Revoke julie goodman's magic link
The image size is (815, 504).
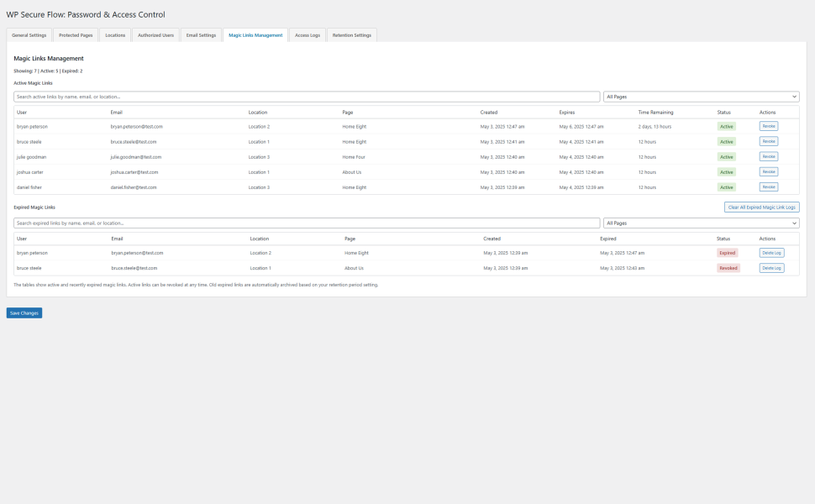(x=768, y=156)
